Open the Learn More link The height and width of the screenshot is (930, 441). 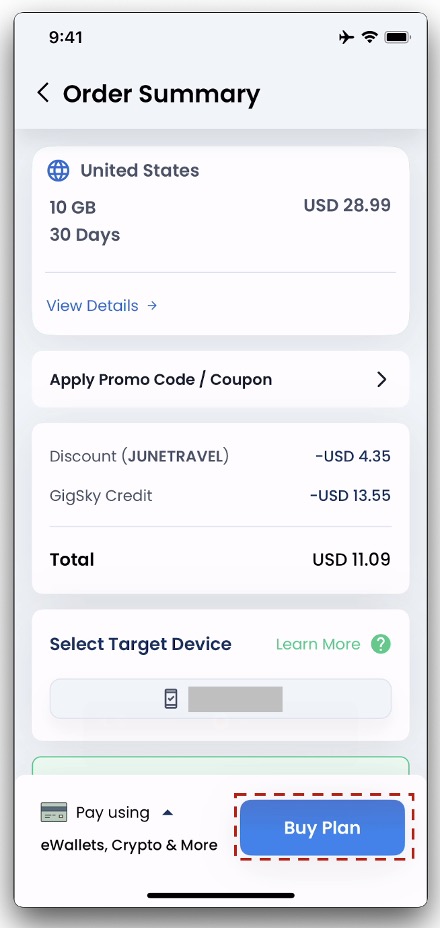tap(318, 644)
